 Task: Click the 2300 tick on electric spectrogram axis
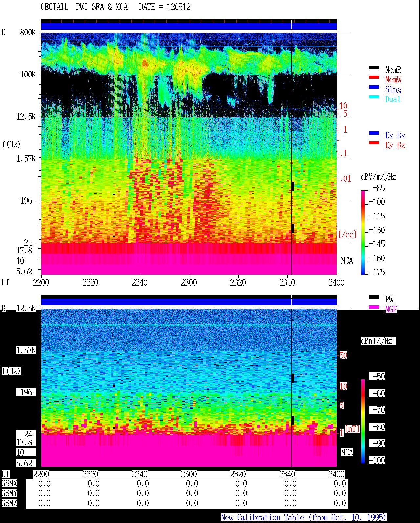[189, 283]
